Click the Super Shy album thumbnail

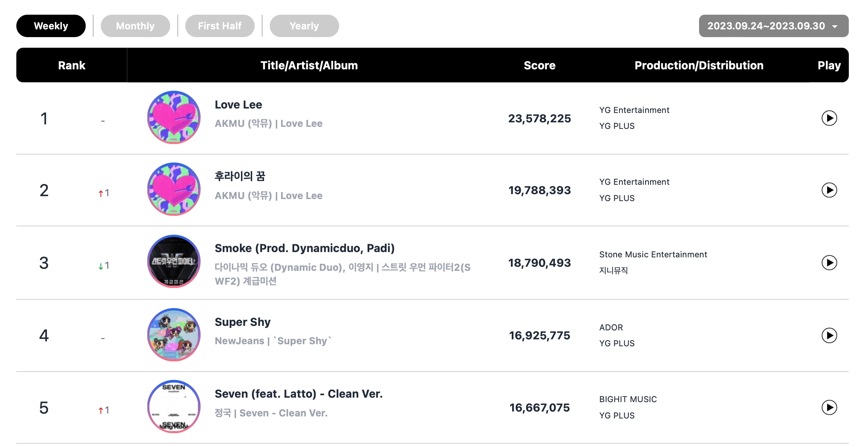point(174,334)
